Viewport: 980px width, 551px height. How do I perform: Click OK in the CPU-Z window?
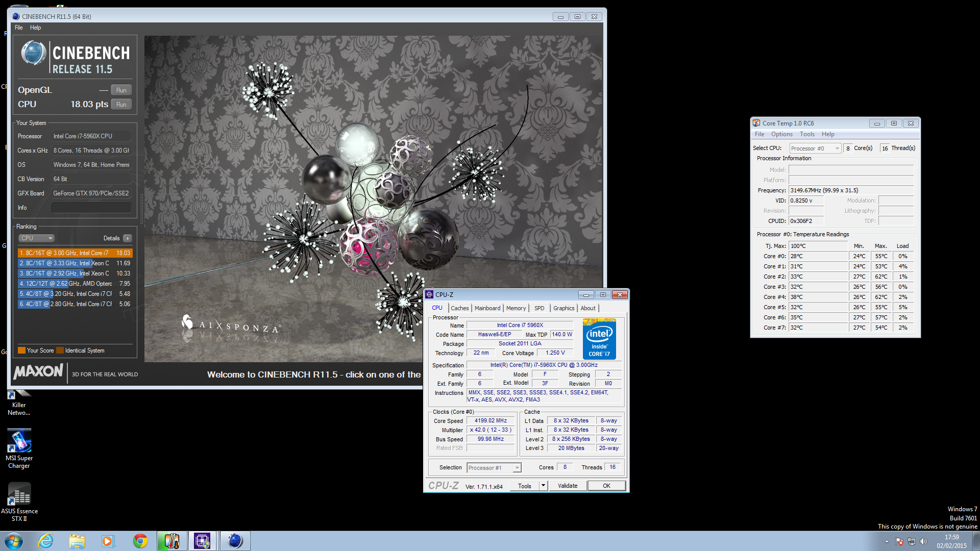click(x=606, y=486)
